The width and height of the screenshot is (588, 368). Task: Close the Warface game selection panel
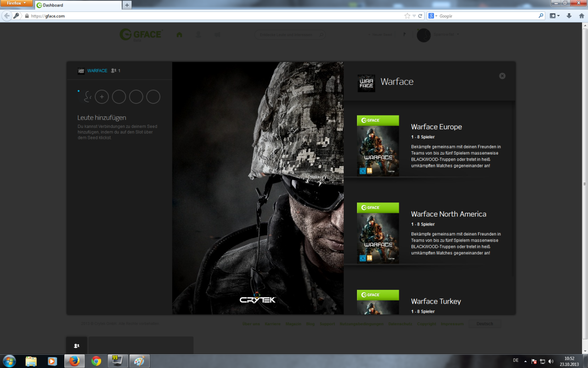[502, 76]
